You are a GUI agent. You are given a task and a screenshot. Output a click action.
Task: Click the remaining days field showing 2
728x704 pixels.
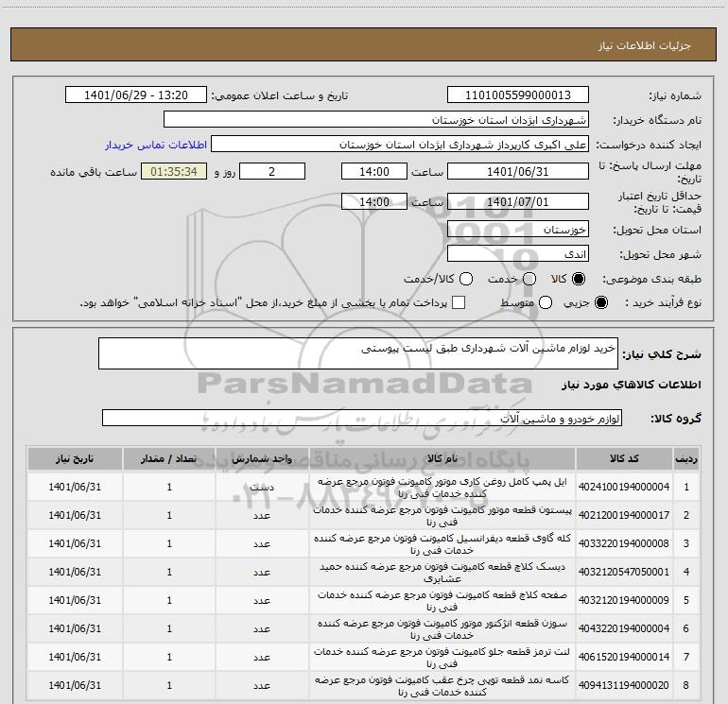272,171
